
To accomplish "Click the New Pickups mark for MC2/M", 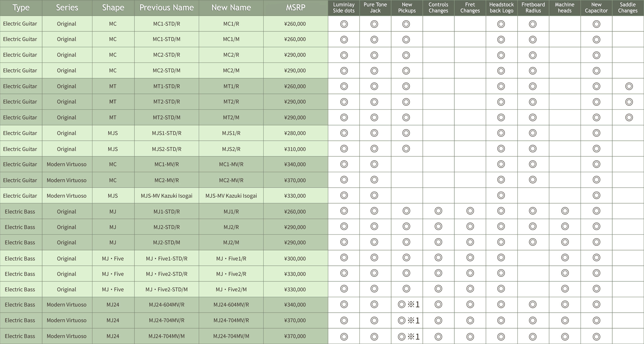I will (x=406, y=71).
